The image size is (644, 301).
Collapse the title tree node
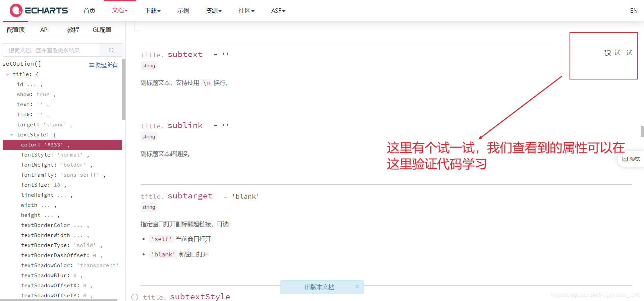coord(7,74)
